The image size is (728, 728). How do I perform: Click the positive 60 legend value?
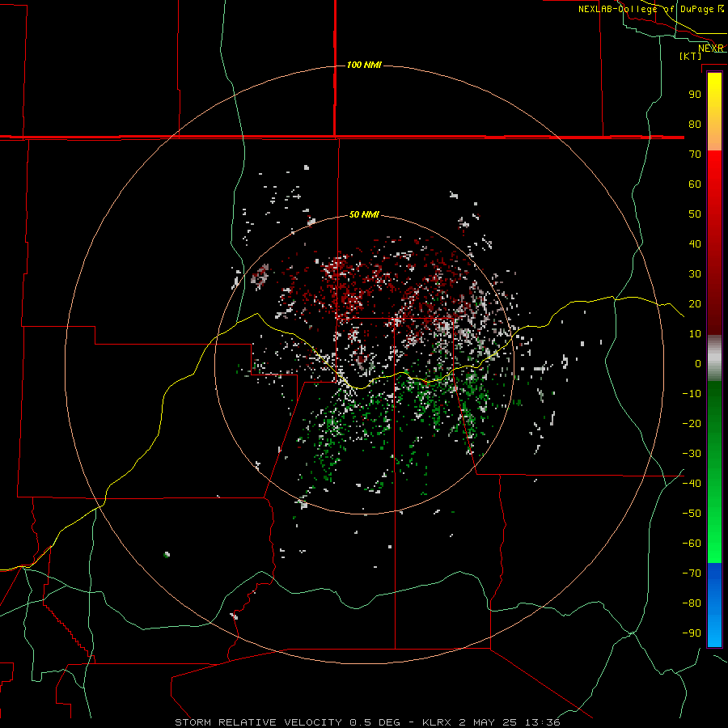tap(695, 184)
